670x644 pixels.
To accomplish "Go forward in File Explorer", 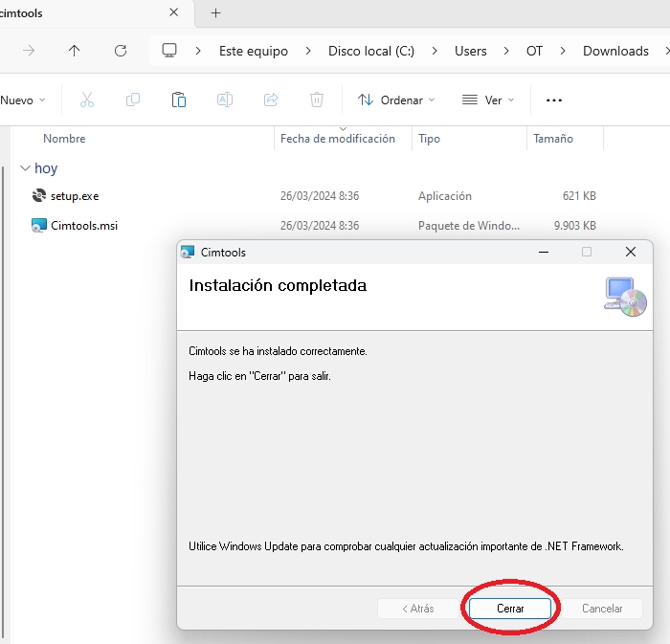I will (x=29, y=51).
